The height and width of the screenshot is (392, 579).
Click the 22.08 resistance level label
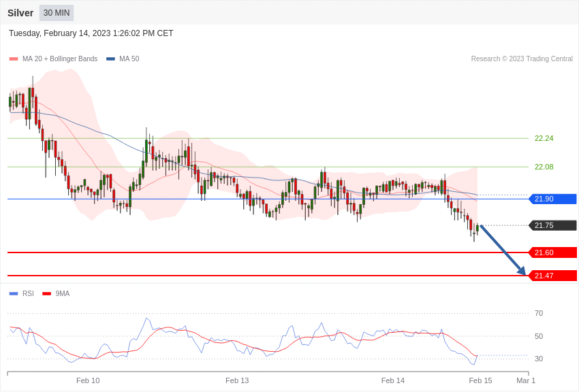point(544,167)
